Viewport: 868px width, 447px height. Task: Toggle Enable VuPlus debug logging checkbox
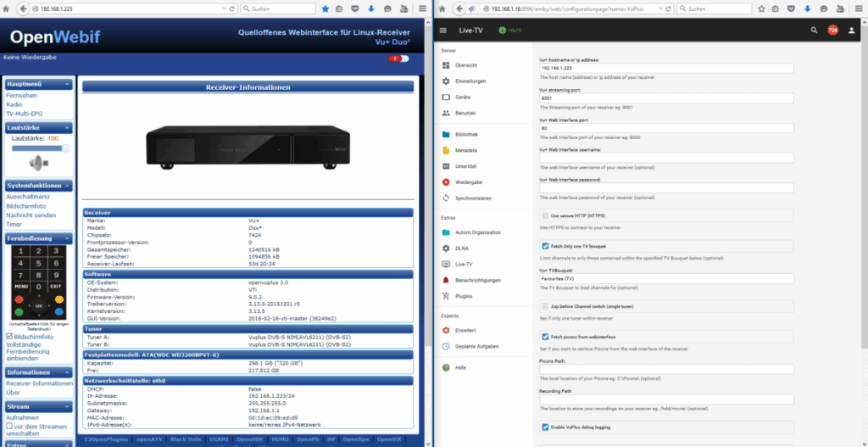pos(545,427)
